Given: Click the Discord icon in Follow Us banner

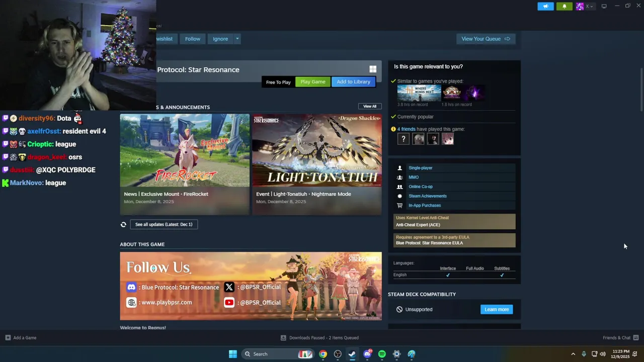Looking at the screenshot, I should point(131,287).
